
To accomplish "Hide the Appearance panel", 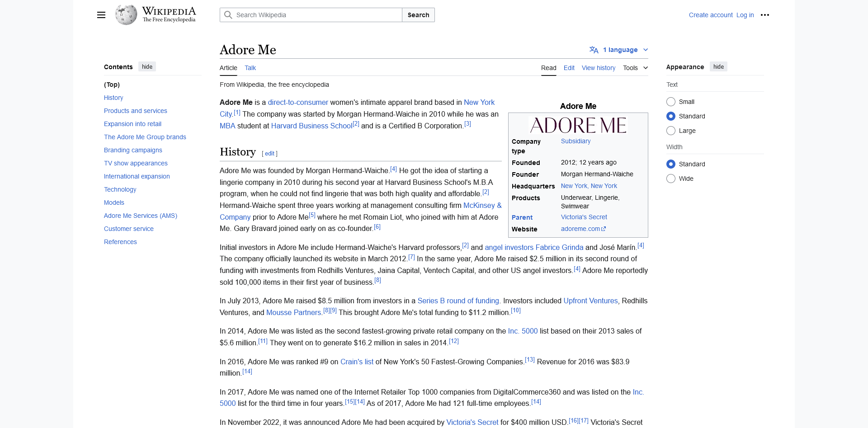I will click(x=718, y=67).
